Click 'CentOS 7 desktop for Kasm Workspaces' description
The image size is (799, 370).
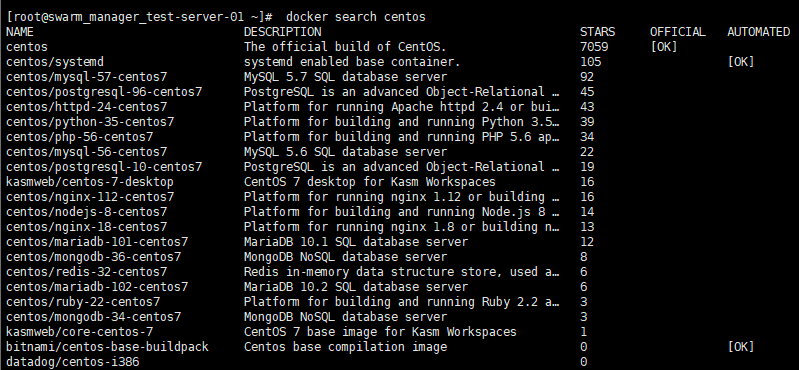pos(369,182)
